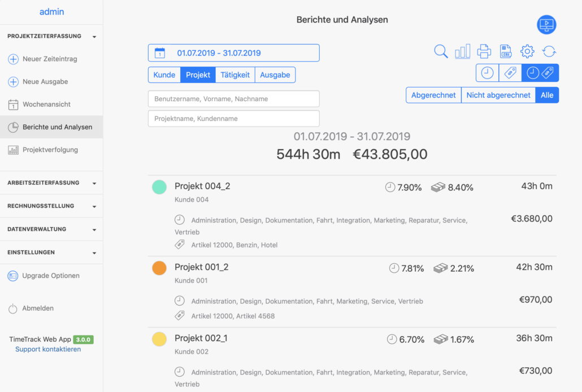Show only expenses with price tag toggle
This screenshot has width=582, height=392.
[x=510, y=73]
